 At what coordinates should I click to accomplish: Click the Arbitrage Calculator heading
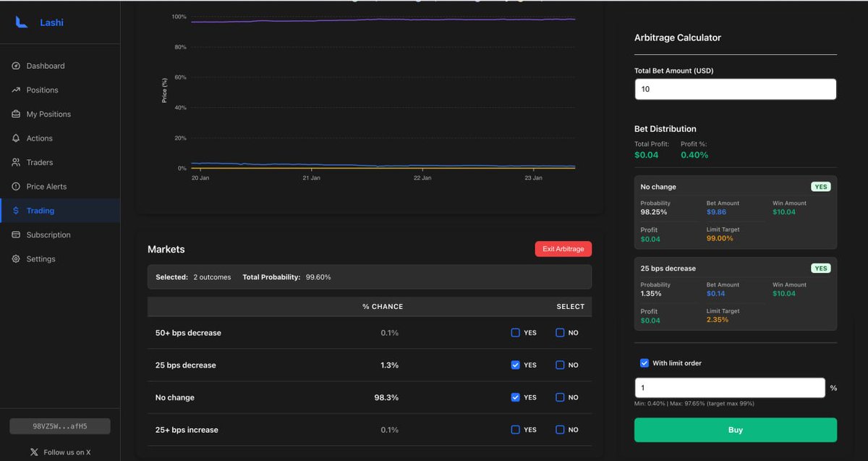tap(678, 38)
